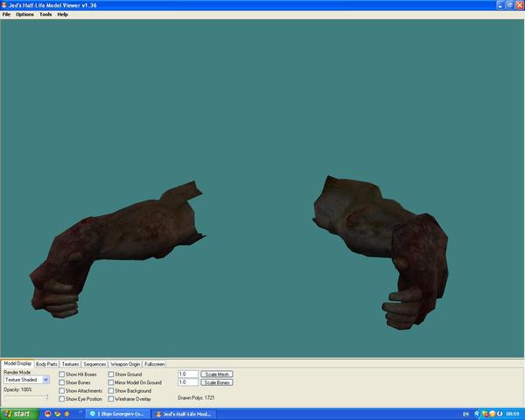Screen dimensions: 525x420
Task: Switch to the Sequences tab
Action: coord(94,364)
